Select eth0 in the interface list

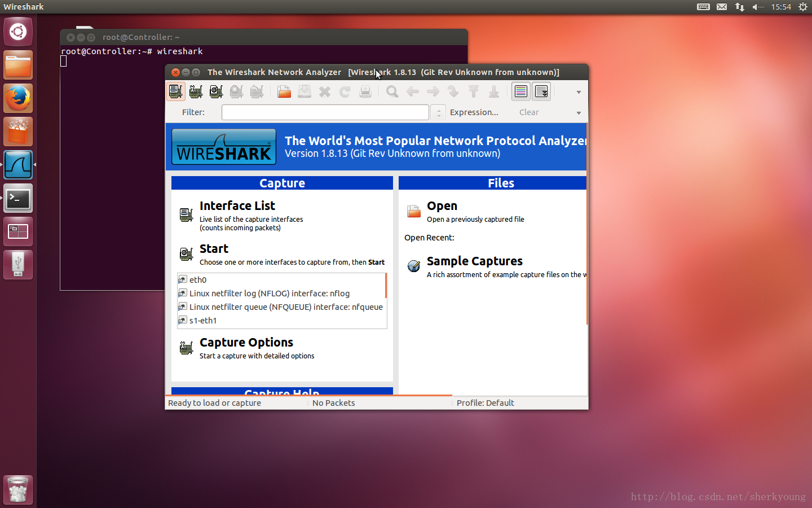[x=281, y=280]
